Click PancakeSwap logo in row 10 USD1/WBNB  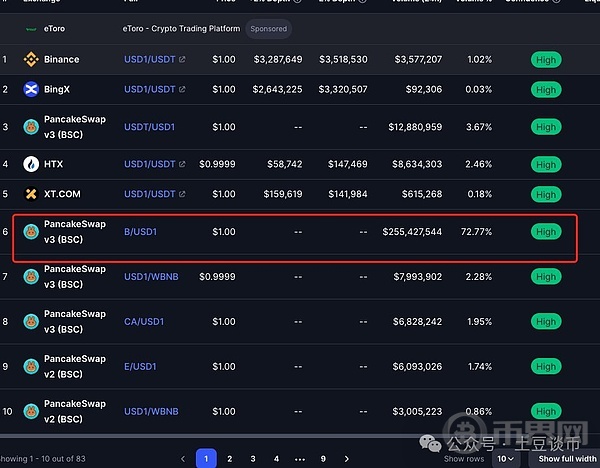31,411
